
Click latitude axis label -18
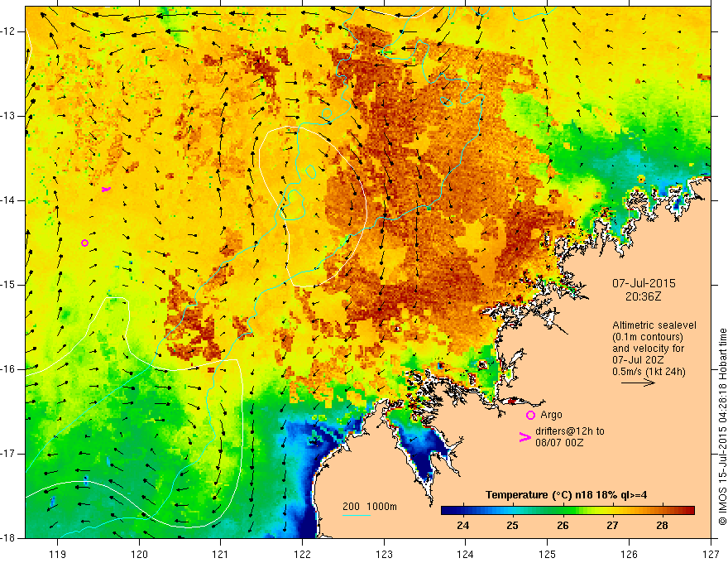pyautogui.click(x=9, y=538)
